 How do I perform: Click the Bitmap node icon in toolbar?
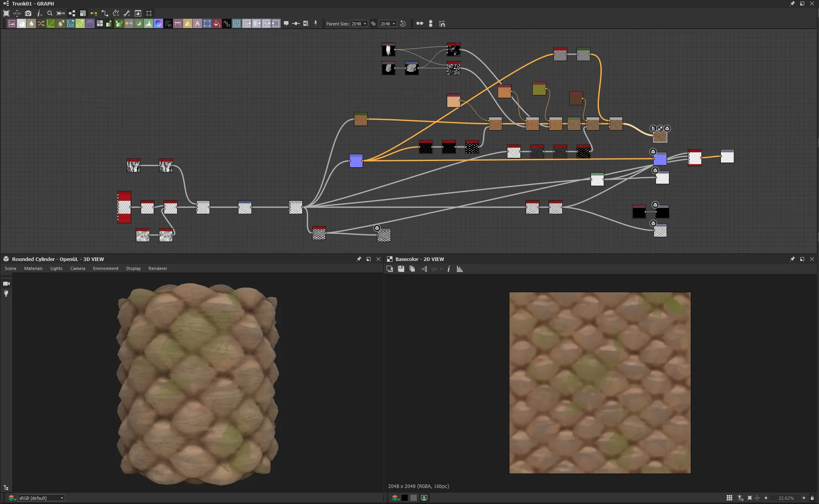(12, 24)
